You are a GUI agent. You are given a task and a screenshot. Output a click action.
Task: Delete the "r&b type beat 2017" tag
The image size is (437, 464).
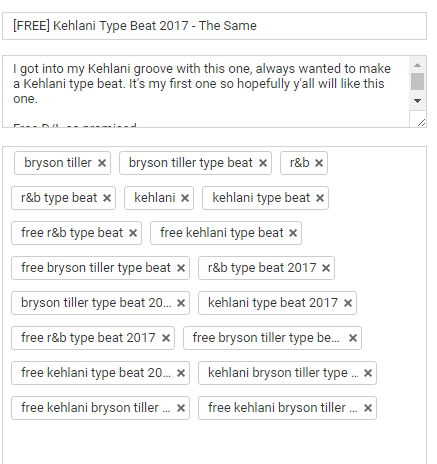point(326,268)
